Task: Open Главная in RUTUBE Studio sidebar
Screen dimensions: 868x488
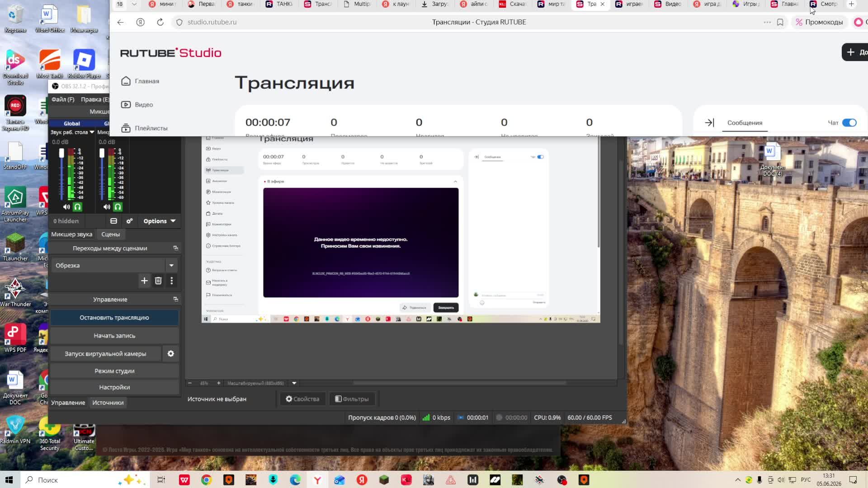Action: click(141, 81)
